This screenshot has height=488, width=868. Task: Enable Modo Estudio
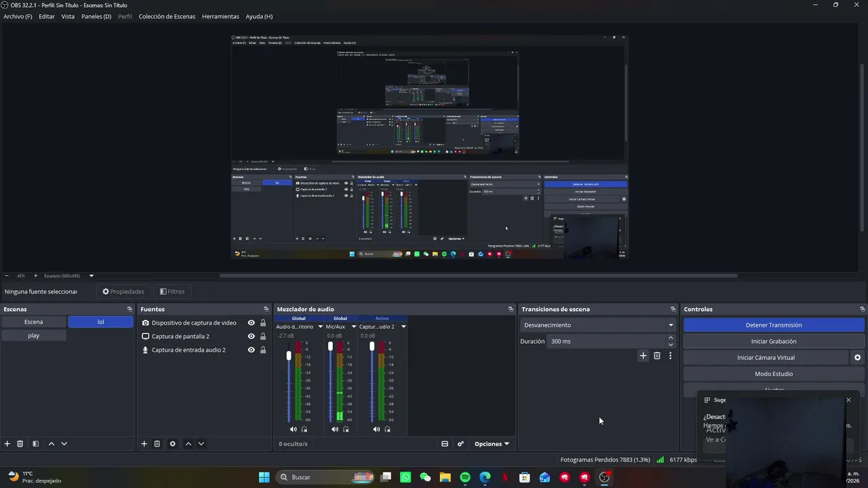tap(774, 373)
